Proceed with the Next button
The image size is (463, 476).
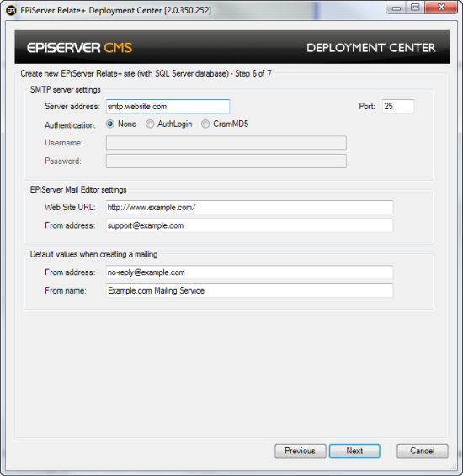pyautogui.click(x=354, y=451)
